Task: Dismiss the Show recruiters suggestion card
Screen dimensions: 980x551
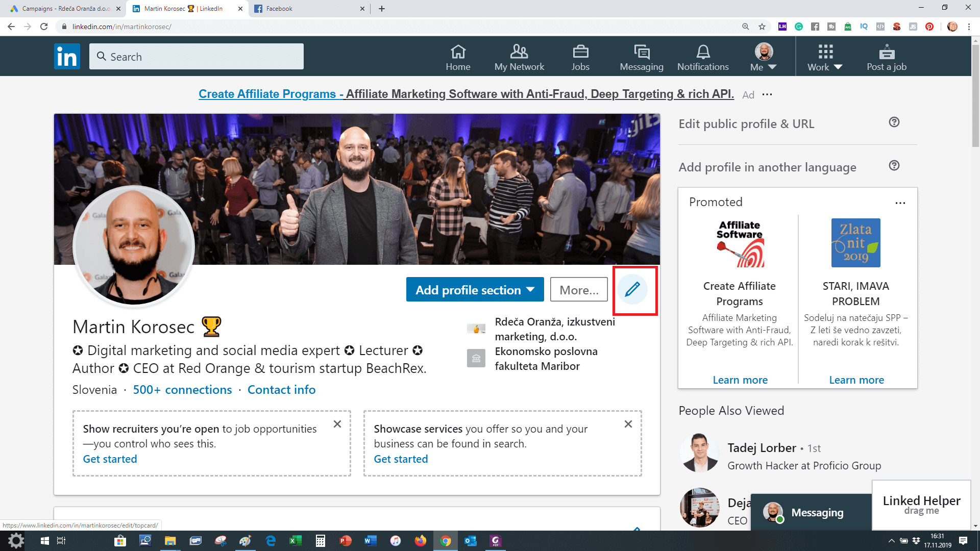Action: pyautogui.click(x=337, y=424)
